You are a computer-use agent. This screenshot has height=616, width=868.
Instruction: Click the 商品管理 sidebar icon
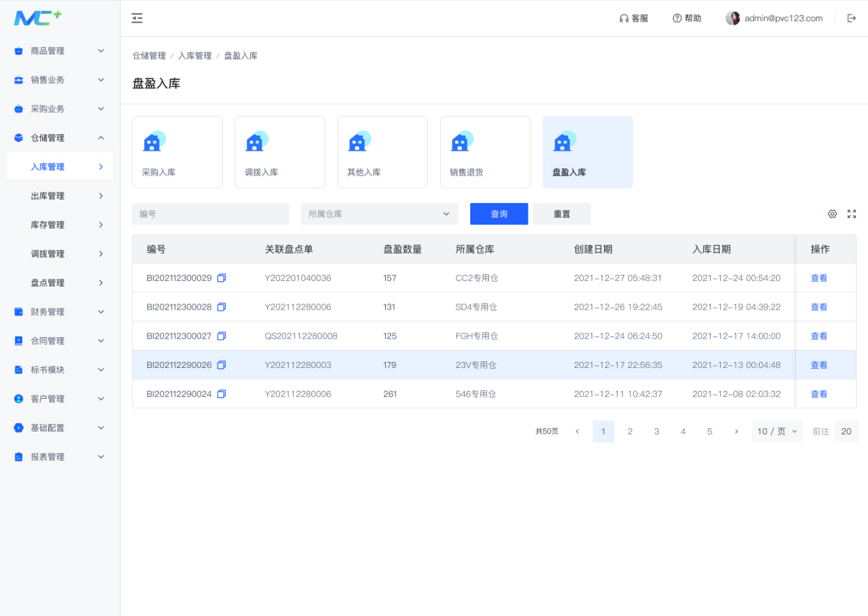[x=19, y=51]
